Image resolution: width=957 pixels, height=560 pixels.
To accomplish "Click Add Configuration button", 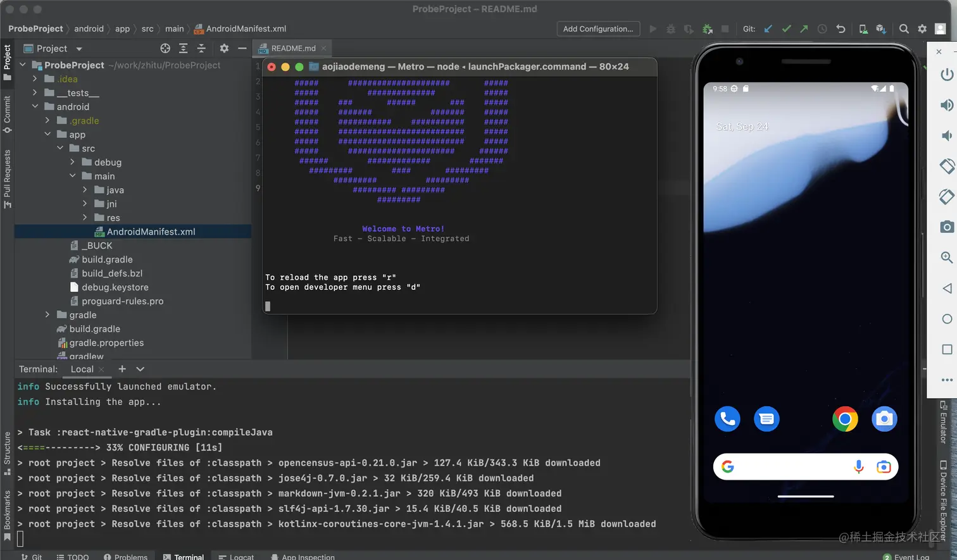I will tap(598, 28).
